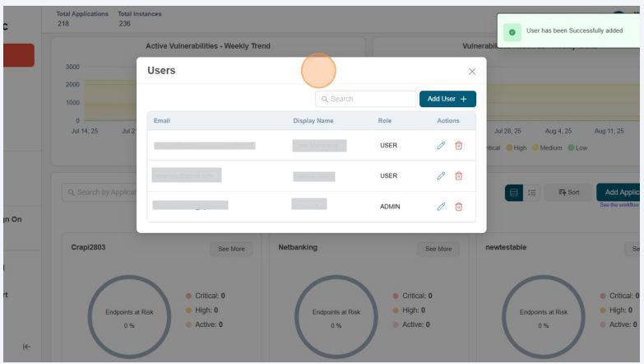Click the Total Applications count
The image size is (644, 364).
click(63, 23)
